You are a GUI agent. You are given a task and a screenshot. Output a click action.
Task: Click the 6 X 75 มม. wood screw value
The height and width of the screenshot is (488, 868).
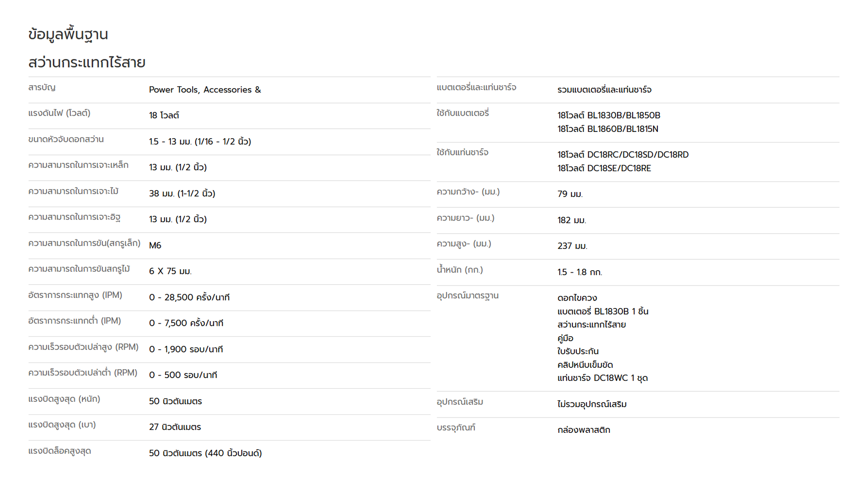pos(170,271)
